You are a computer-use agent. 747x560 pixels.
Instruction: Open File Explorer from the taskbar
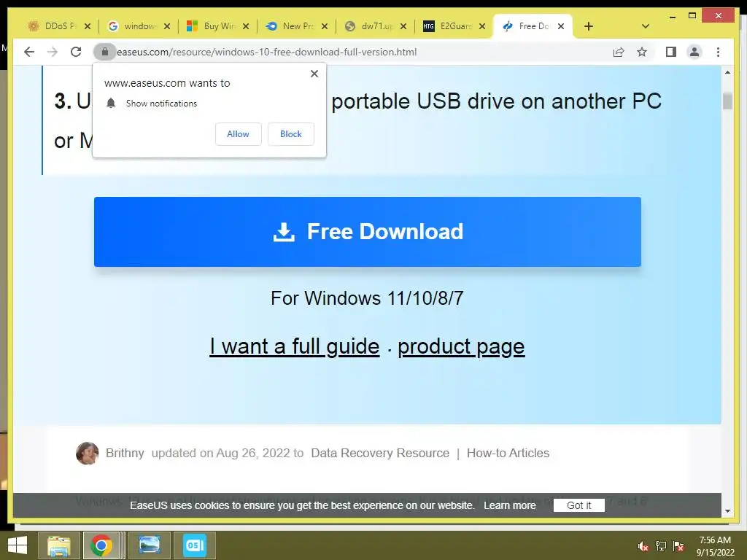pos(58,545)
